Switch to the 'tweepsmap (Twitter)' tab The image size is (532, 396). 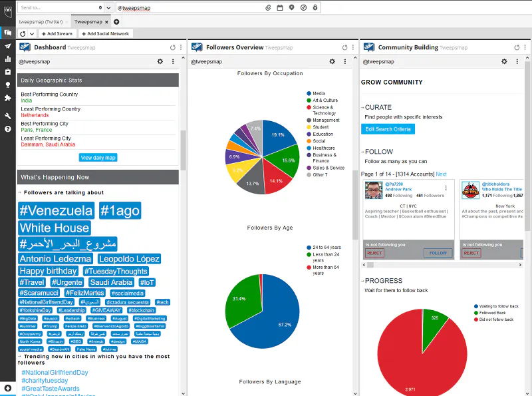[41, 21]
